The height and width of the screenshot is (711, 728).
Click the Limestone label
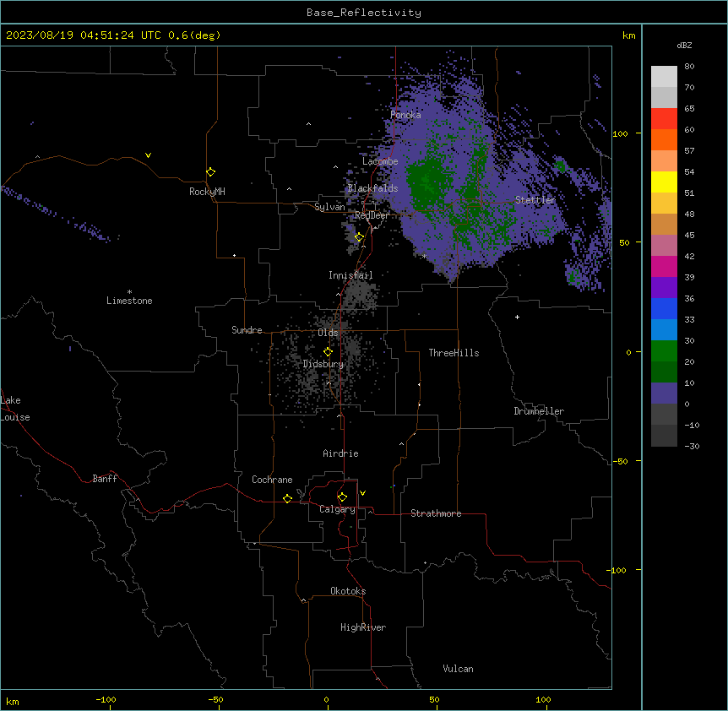coord(129,301)
